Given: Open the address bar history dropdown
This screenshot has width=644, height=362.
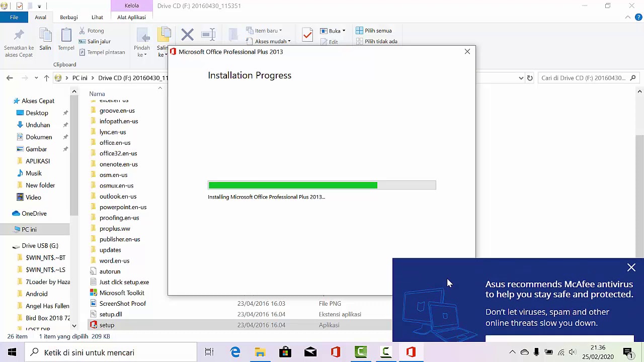Looking at the screenshot, I should [521, 78].
